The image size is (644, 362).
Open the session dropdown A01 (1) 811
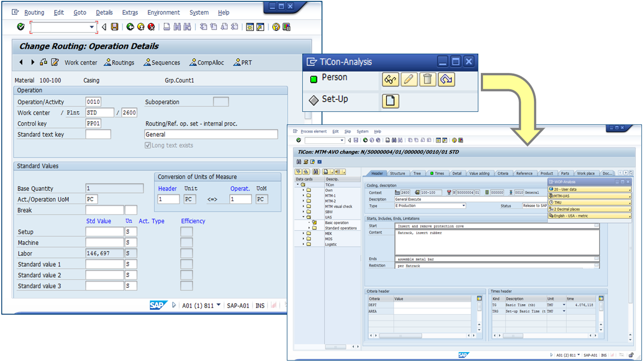[x=218, y=305]
